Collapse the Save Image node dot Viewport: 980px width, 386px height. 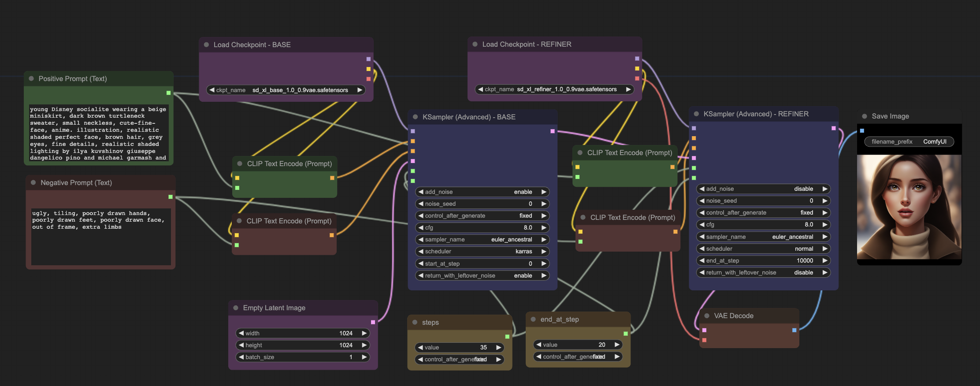864,116
